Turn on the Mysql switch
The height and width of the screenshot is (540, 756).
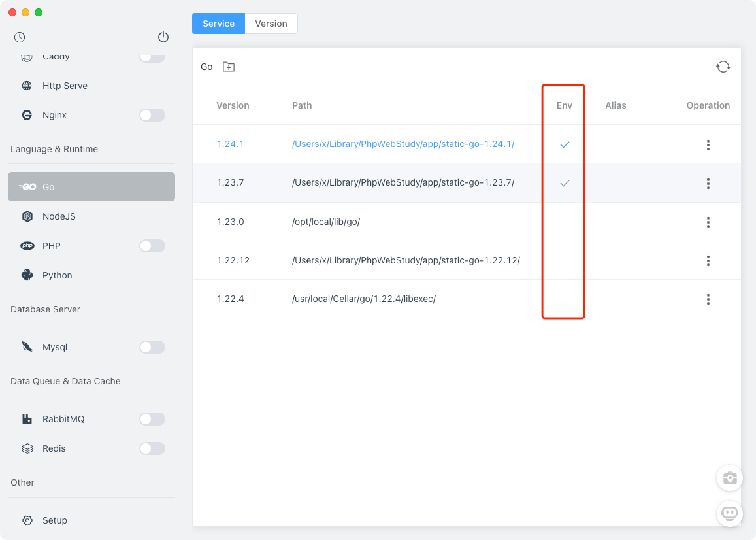point(152,347)
